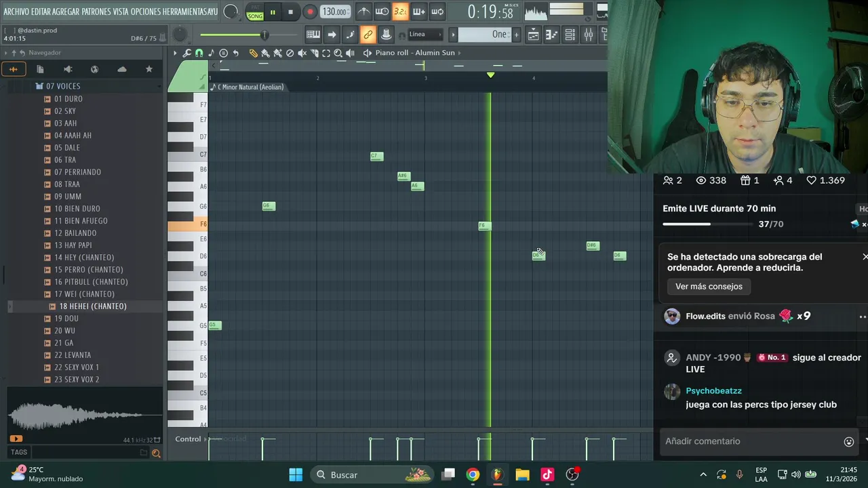Image resolution: width=868 pixels, height=488 pixels.
Task: Select sample 18 HEHEI (CHANTEO)
Action: point(93,306)
